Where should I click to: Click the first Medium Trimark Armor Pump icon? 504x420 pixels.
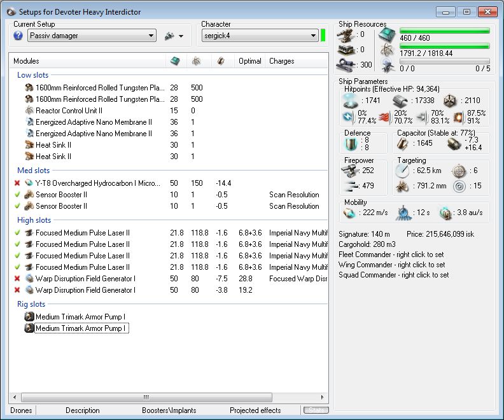29,317
